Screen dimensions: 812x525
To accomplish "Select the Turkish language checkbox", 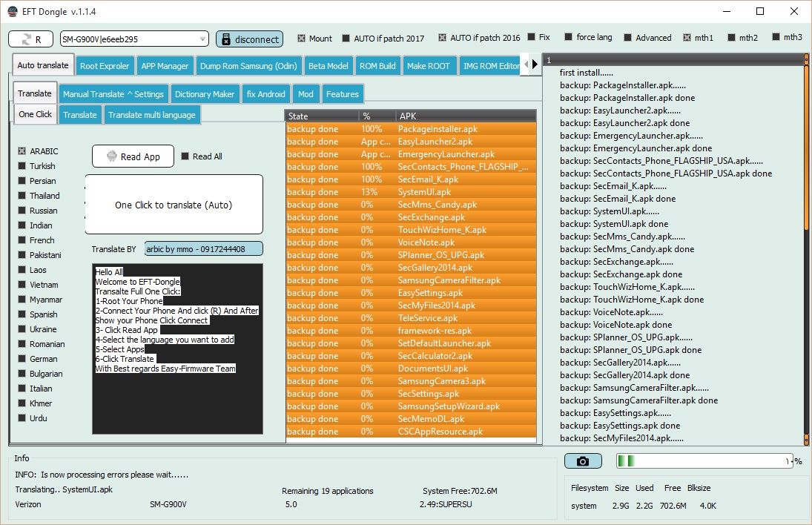I will 22,166.
